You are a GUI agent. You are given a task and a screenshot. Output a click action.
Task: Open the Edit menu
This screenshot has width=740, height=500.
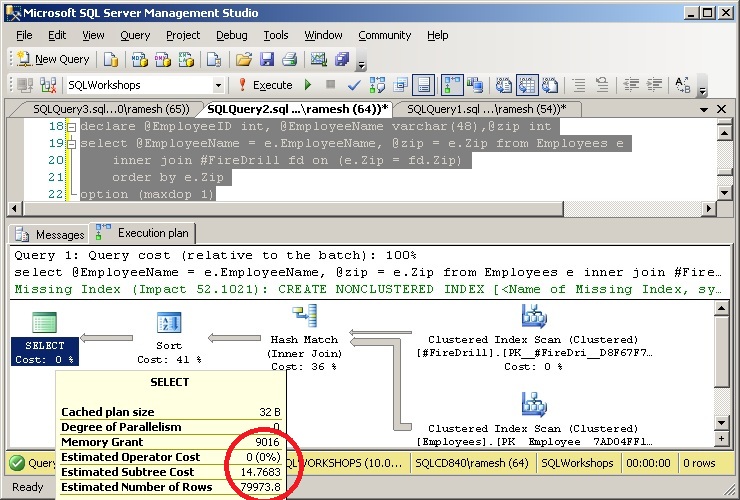click(57, 35)
